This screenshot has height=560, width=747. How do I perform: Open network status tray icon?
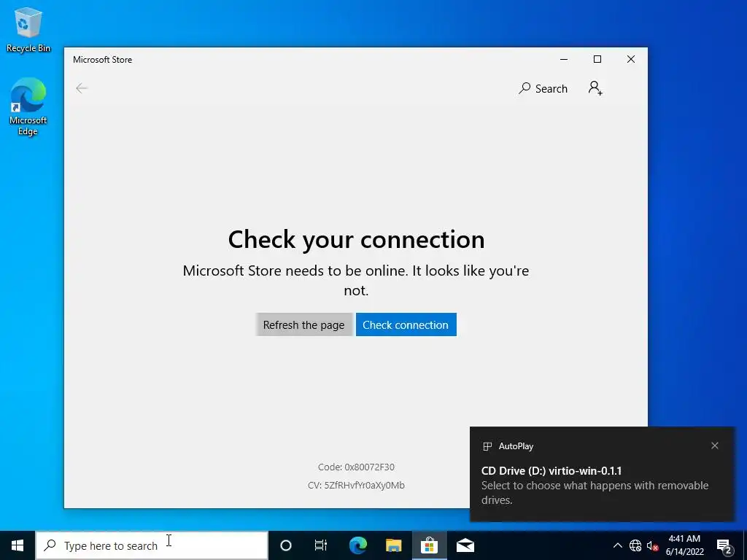(635, 545)
